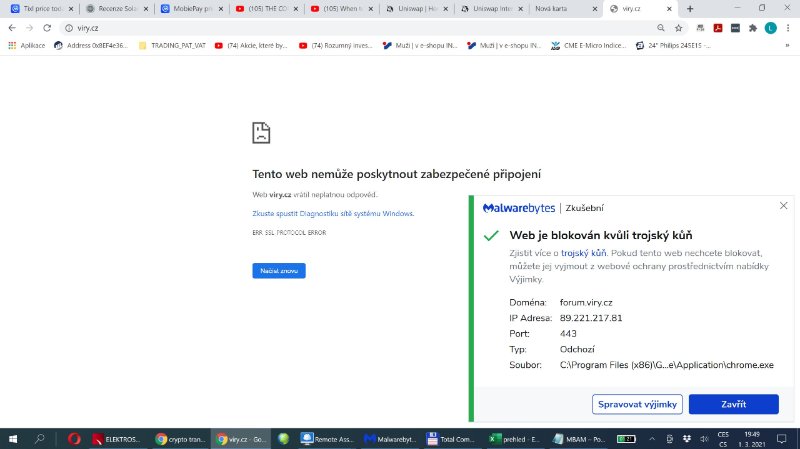The width and height of the screenshot is (800, 449).
Task: Switch to crypto tran Chrome taskbar window
Action: (180, 439)
